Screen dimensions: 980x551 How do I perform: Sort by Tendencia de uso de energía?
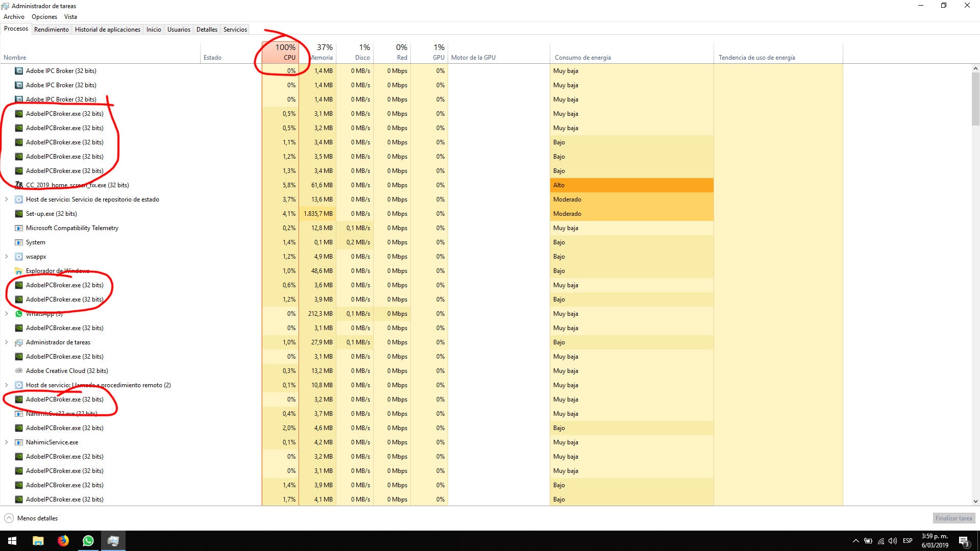(x=778, y=53)
